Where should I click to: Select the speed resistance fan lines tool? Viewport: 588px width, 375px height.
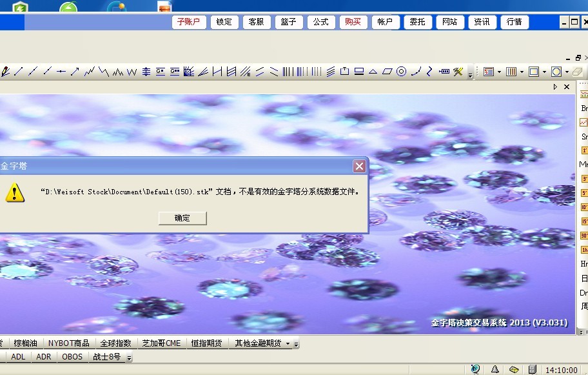[x=203, y=72]
